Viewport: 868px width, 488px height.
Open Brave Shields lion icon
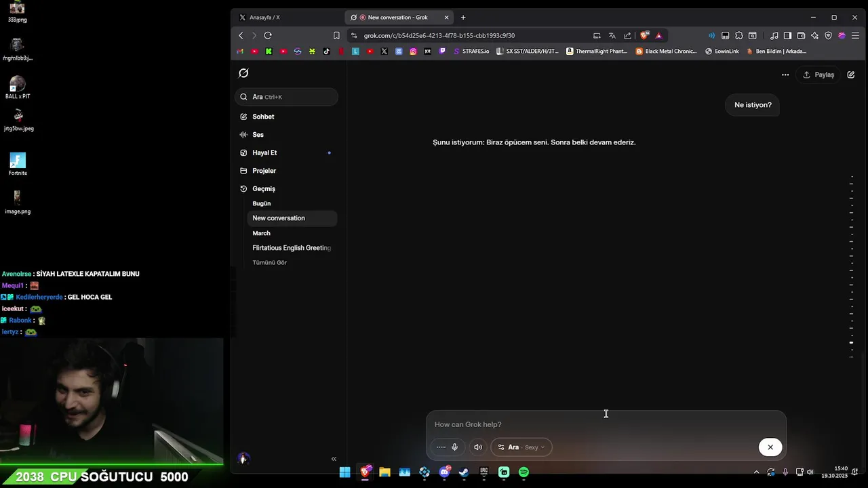click(x=644, y=35)
